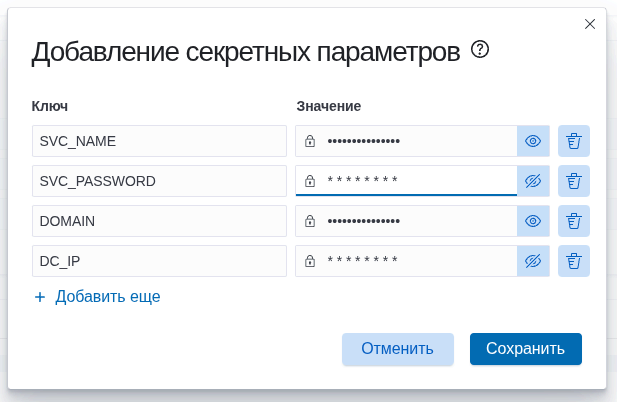Close the secret parameters dialog

pyautogui.click(x=590, y=23)
